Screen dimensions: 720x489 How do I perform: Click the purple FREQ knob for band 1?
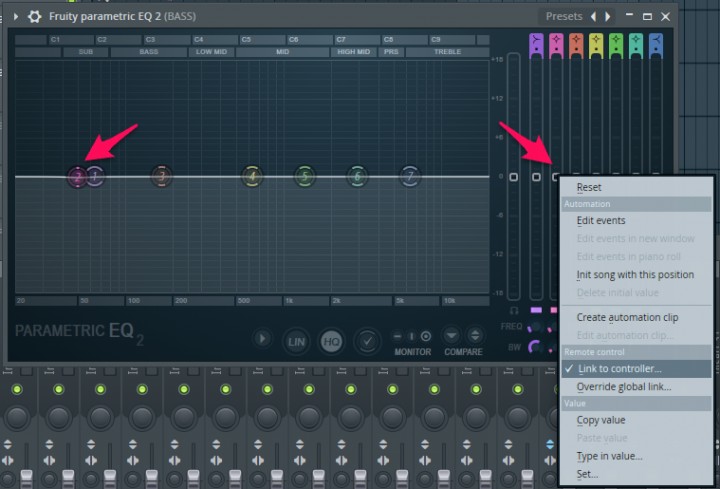coord(535,327)
